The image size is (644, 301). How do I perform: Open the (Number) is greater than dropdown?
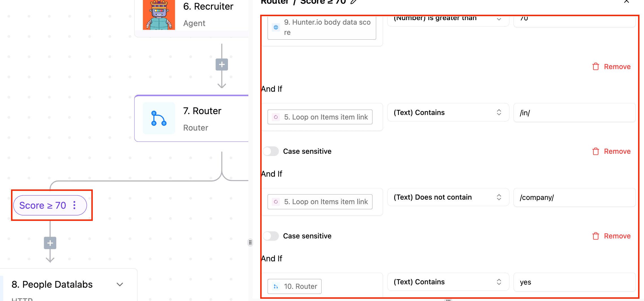[448, 19]
